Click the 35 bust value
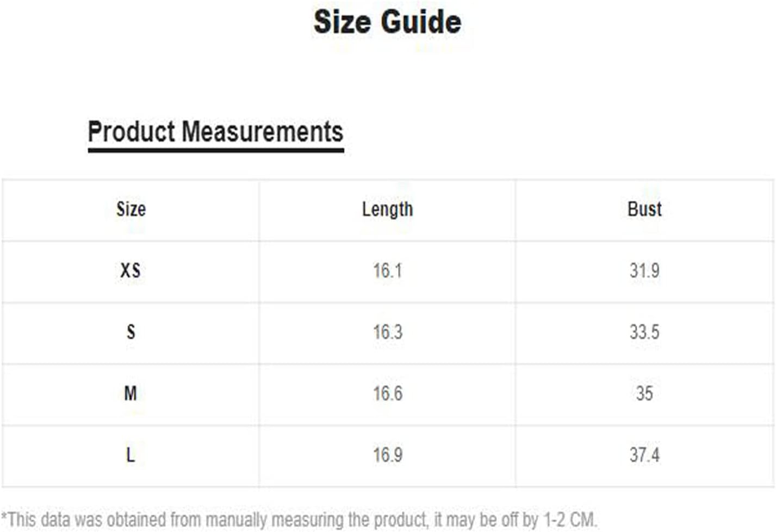The height and width of the screenshot is (532, 776). (x=644, y=393)
